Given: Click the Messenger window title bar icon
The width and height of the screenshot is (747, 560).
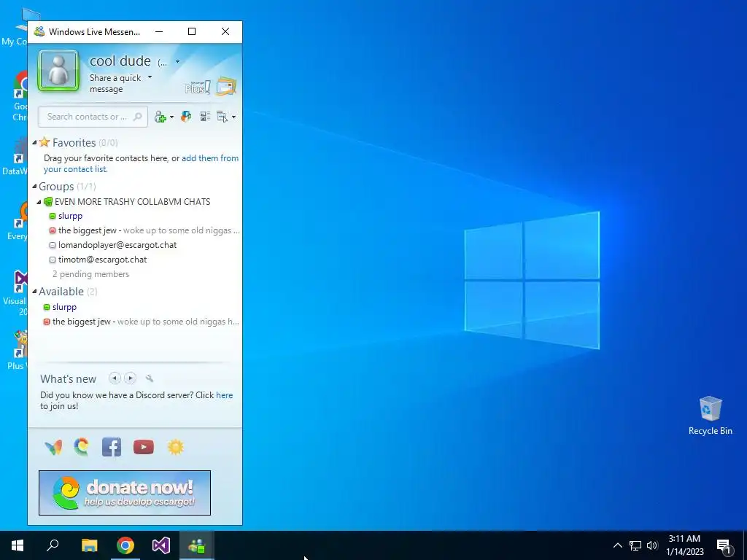Looking at the screenshot, I should (39, 31).
